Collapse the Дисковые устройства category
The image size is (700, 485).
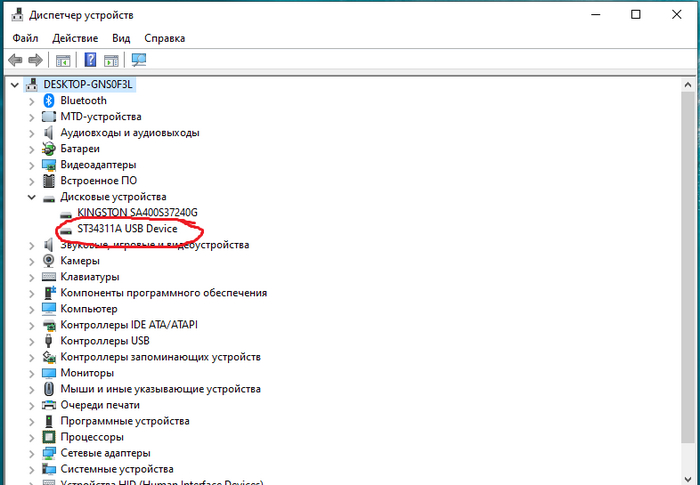point(31,197)
